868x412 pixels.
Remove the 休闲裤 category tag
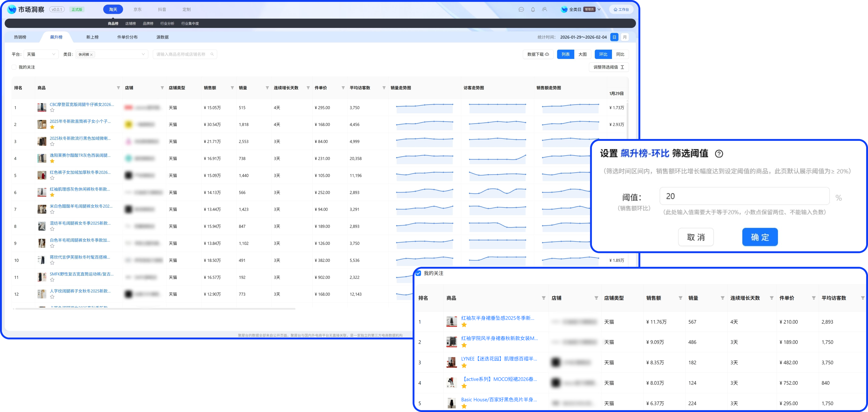tap(91, 55)
